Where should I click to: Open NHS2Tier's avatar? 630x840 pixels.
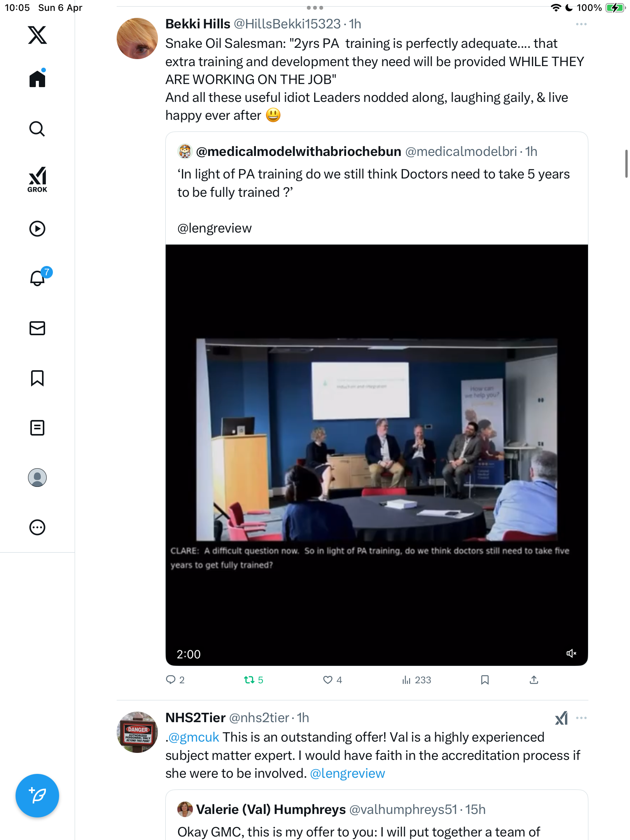coord(137,732)
